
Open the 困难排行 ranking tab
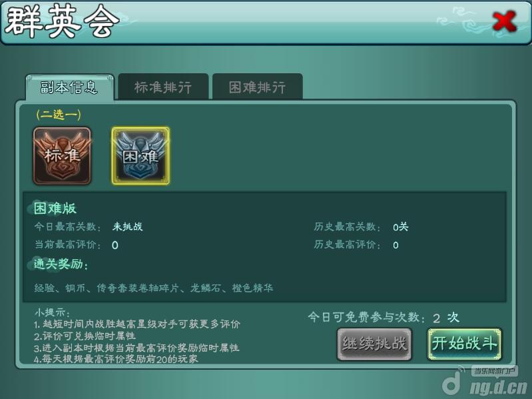point(258,87)
